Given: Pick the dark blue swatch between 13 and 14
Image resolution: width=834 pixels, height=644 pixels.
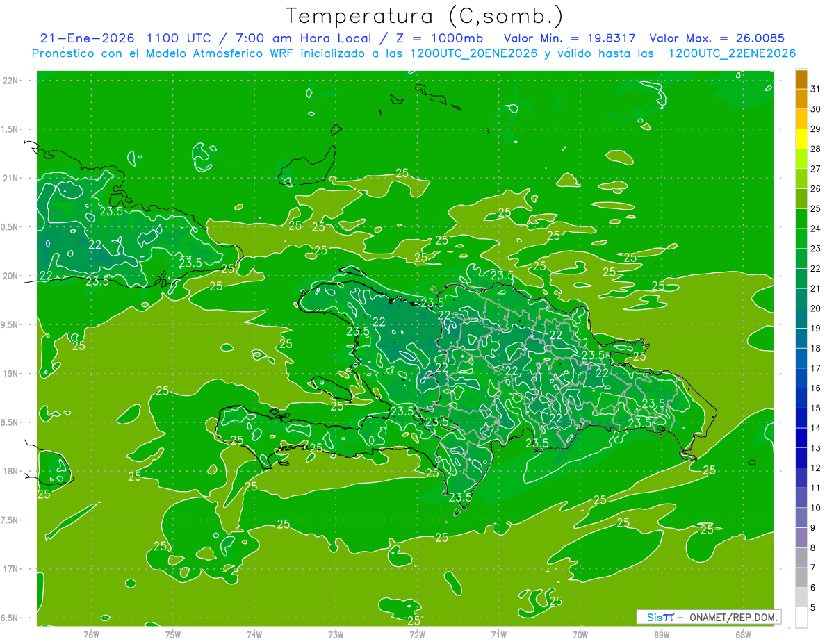Looking at the screenshot, I should [801, 438].
